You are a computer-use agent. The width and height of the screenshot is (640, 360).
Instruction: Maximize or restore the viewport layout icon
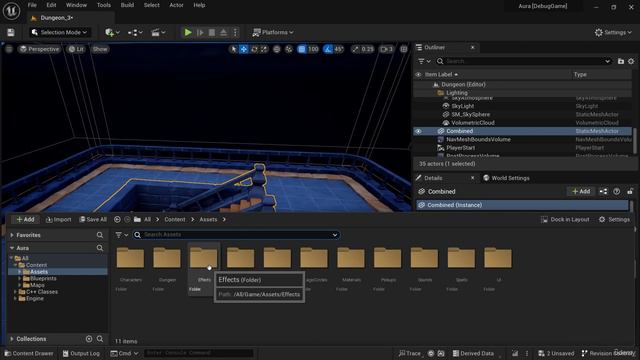pyautogui.click(x=404, y=49)
